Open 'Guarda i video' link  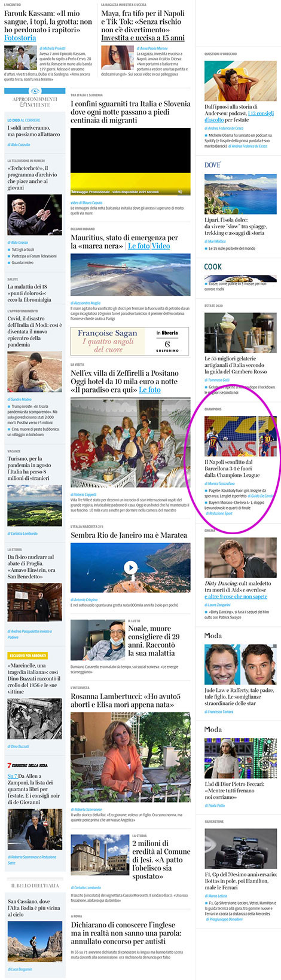pos(23,263)
